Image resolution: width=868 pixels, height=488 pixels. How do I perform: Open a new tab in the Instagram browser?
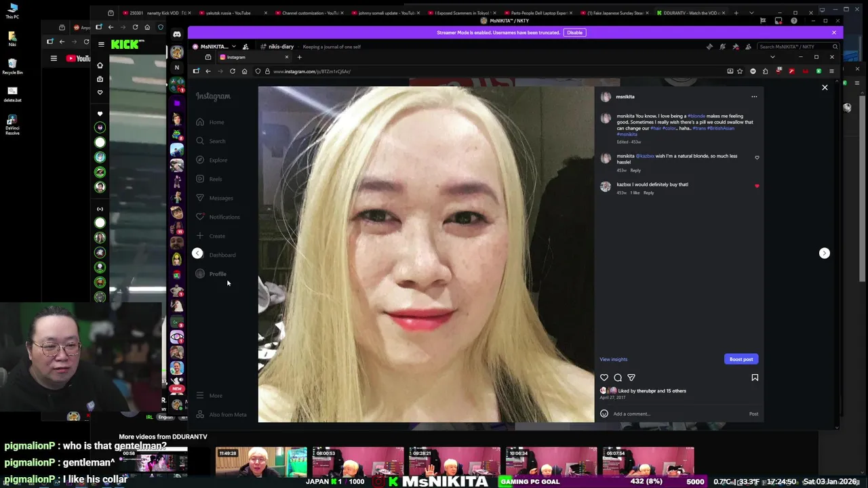(x=299, y=57)
